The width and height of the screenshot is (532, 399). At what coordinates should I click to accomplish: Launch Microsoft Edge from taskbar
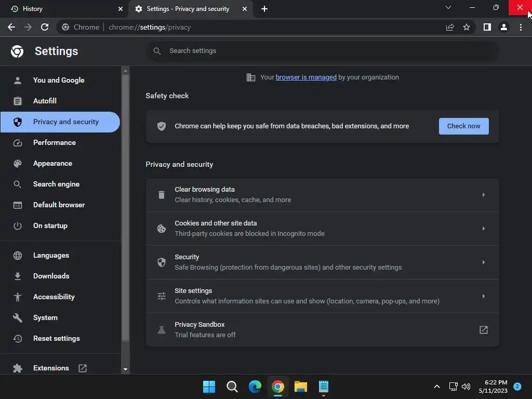pyautogui.click(x=255, y=387)
